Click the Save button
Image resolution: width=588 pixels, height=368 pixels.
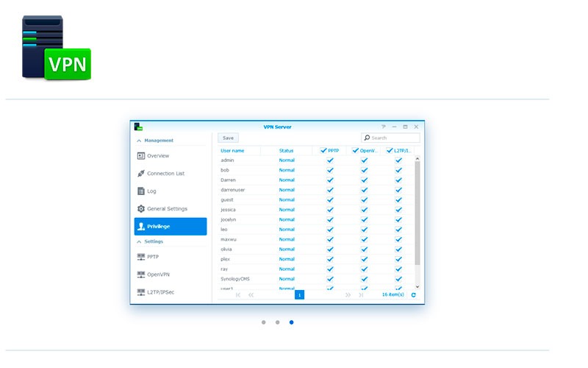(228, 138)
